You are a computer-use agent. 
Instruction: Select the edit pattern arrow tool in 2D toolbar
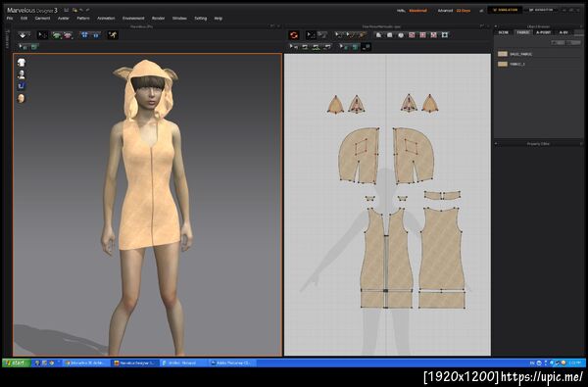[x=311, y=35]
